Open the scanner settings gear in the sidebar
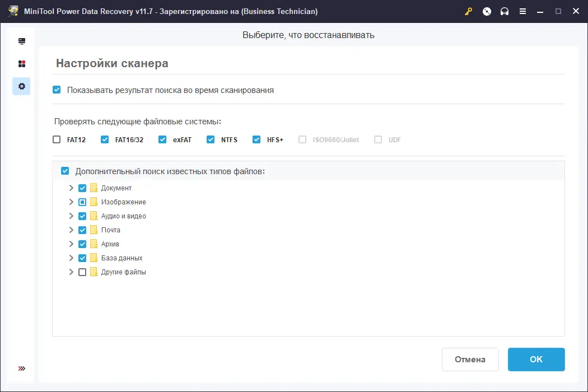The image size is (588, 392). [21, 86]
